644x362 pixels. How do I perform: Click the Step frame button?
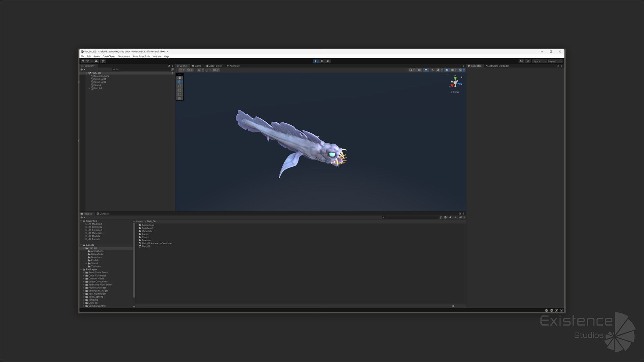pyautogui.click(x=328, y=61)
